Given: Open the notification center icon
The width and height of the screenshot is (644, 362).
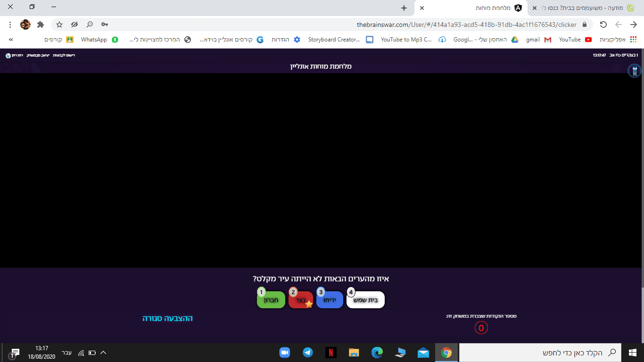Looking at the screenshot, I should pos(14,353).
